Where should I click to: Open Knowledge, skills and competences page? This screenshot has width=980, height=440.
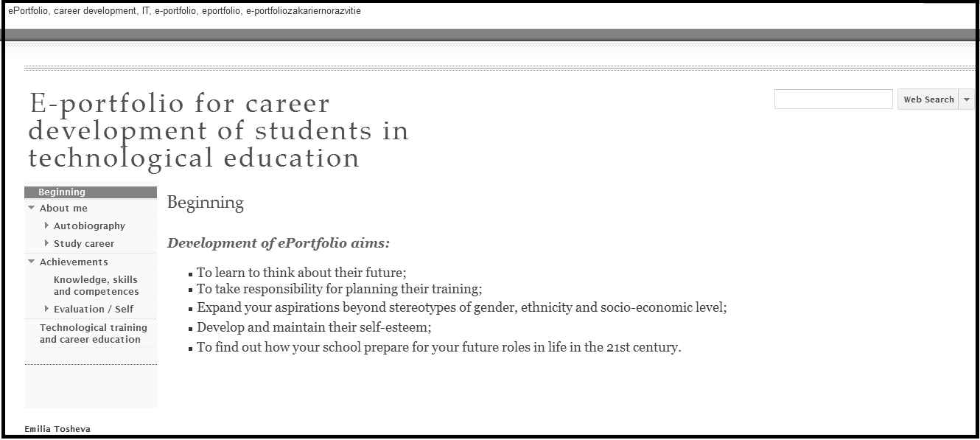pos(97,285)
